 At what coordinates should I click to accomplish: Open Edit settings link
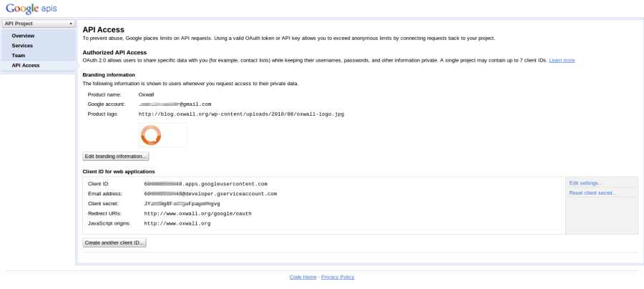(585, 183)
